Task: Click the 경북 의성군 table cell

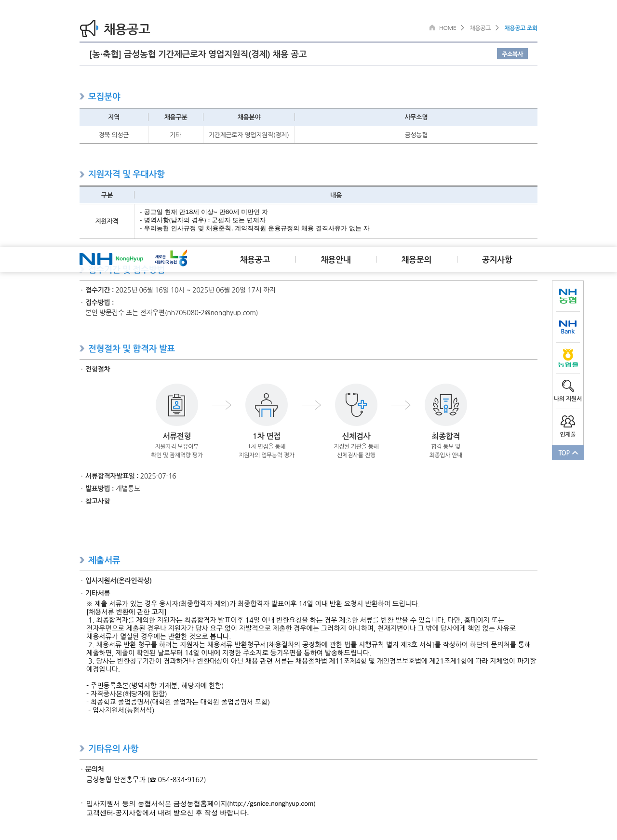Action: point(114,135)
